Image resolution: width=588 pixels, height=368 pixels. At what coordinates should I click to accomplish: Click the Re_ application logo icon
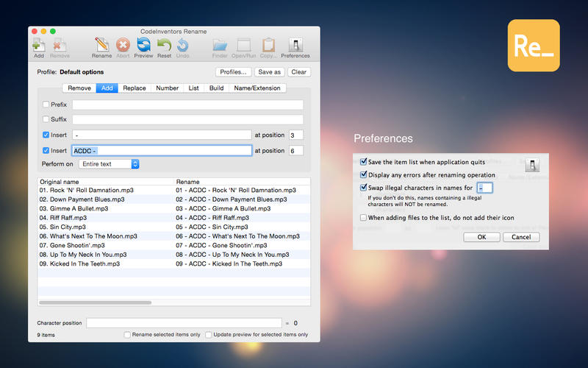[533, 46]
